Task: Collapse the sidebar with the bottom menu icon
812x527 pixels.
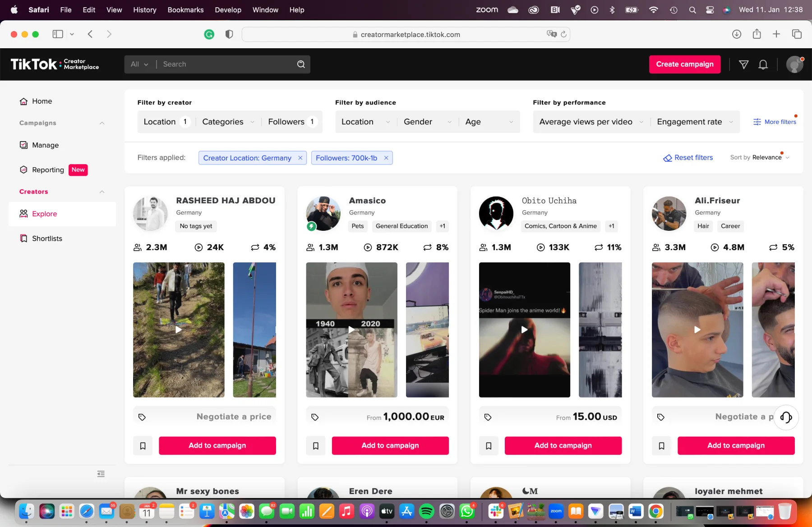Action: (x=101, y=474)
